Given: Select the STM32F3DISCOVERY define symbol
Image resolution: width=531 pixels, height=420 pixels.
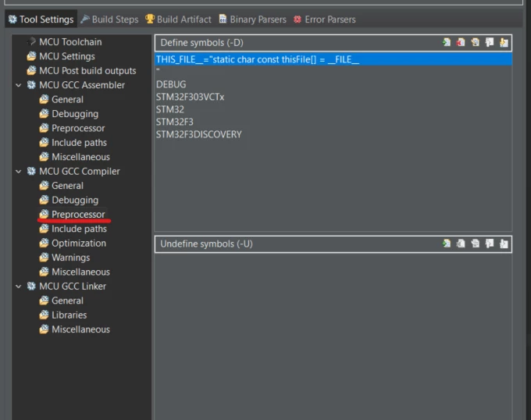Looking at the screenshot, I should tap(199, 135).
